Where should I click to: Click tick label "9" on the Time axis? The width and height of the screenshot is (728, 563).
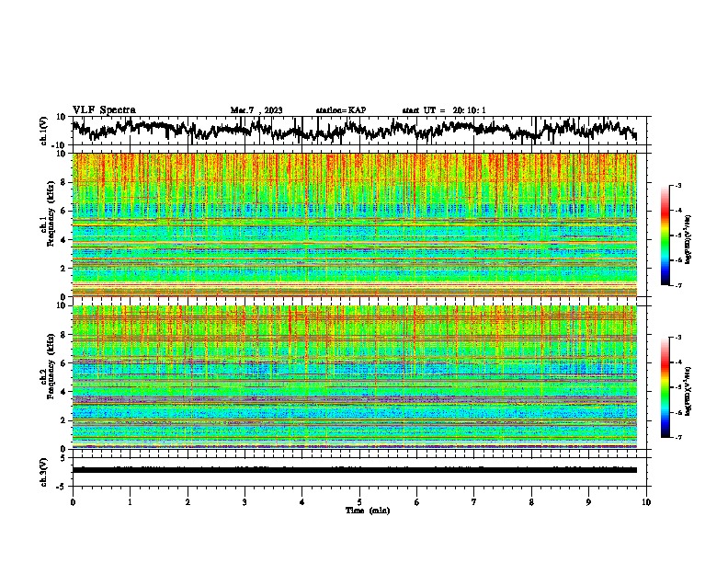pyautogui.click(x=588, y=502)
